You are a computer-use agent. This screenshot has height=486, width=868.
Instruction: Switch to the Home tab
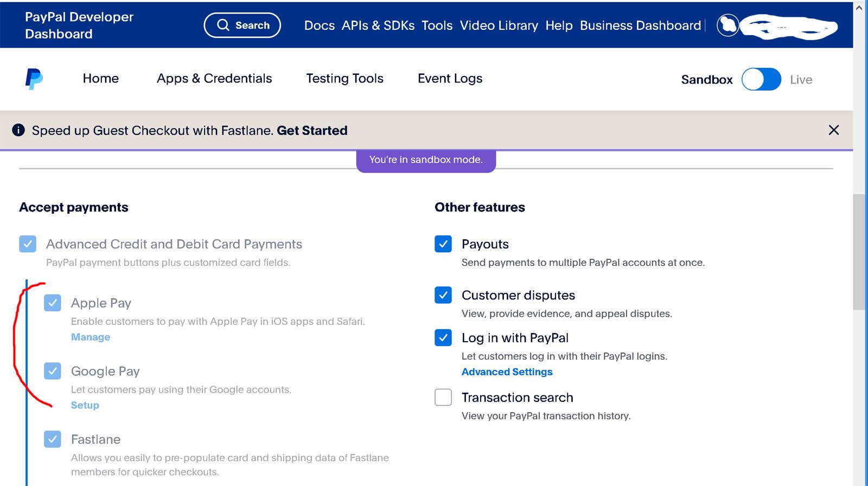pyautogui.click(x=101, y=79)
